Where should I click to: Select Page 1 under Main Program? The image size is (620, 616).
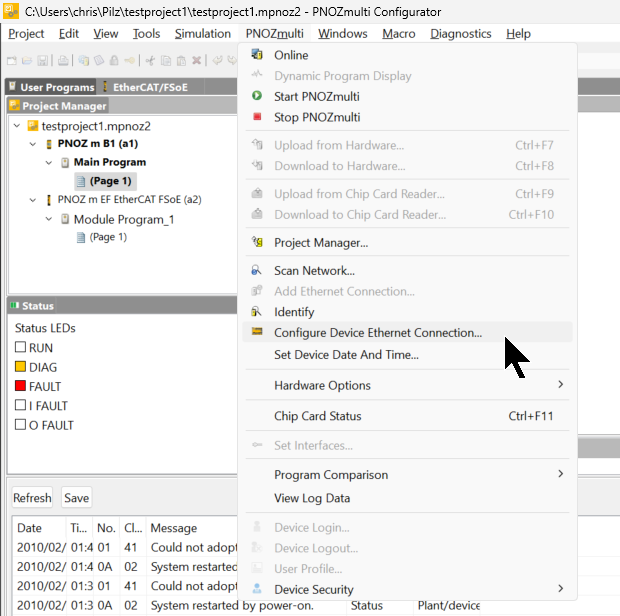[x=105, y=181]
